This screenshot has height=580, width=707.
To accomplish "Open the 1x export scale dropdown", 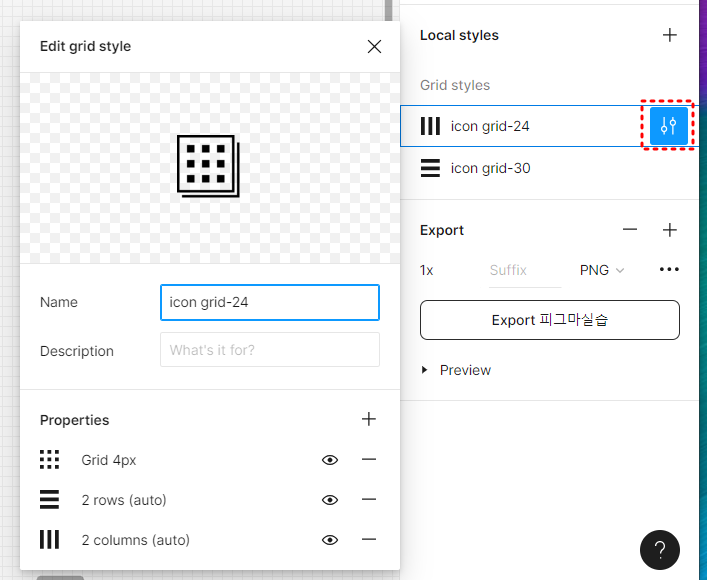I will pos(427,270).
